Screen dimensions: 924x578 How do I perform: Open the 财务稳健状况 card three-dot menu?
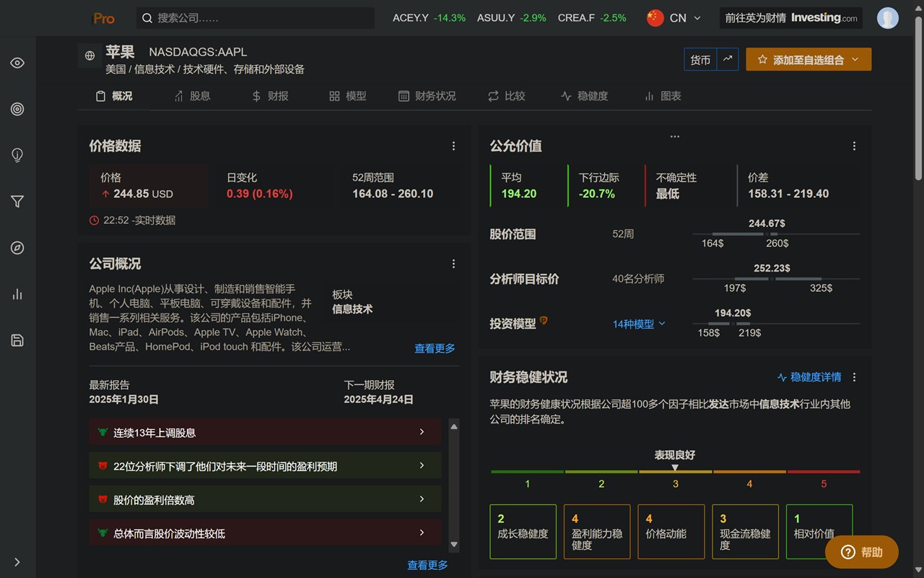coord(854,377)
